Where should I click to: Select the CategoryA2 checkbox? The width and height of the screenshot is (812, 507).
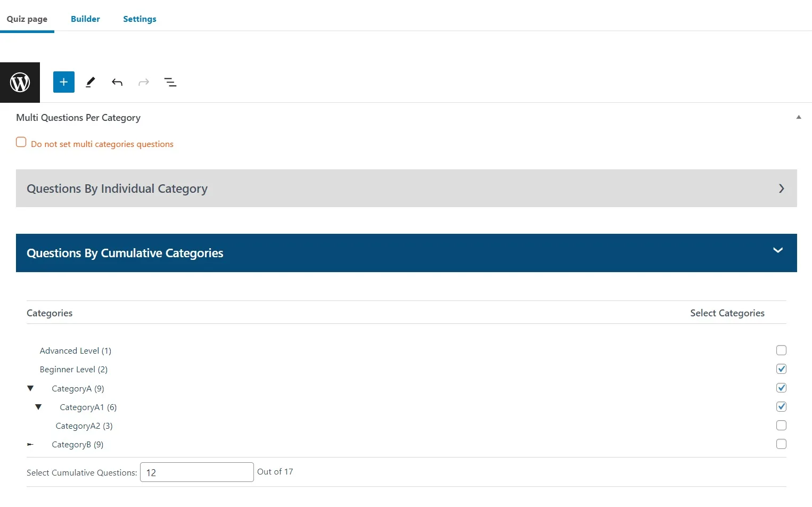(x=781, y=425)
